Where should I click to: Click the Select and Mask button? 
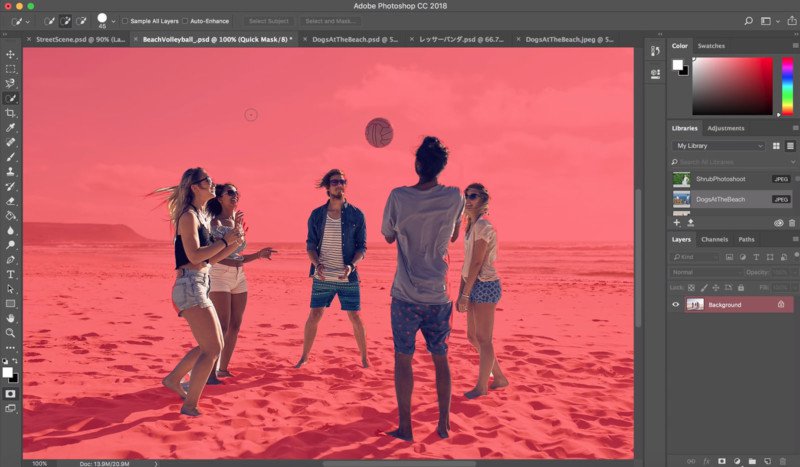point(331,21)
